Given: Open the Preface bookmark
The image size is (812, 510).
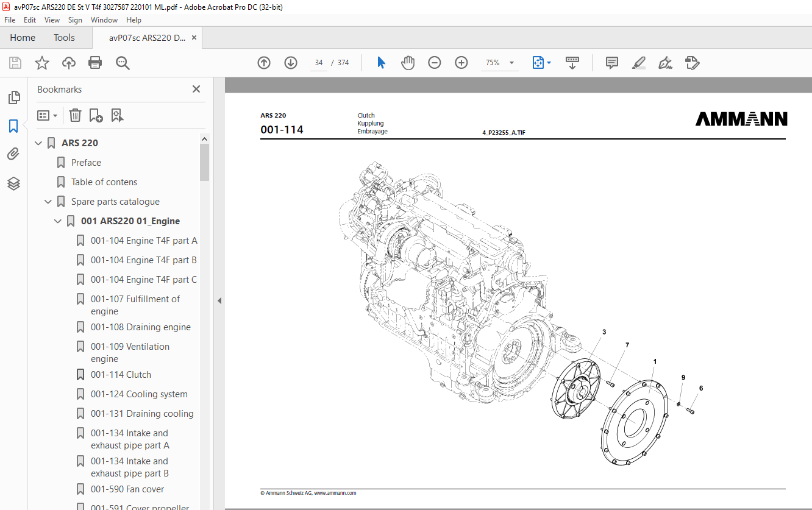Looking at the screenshot, I should pos(86,163).
